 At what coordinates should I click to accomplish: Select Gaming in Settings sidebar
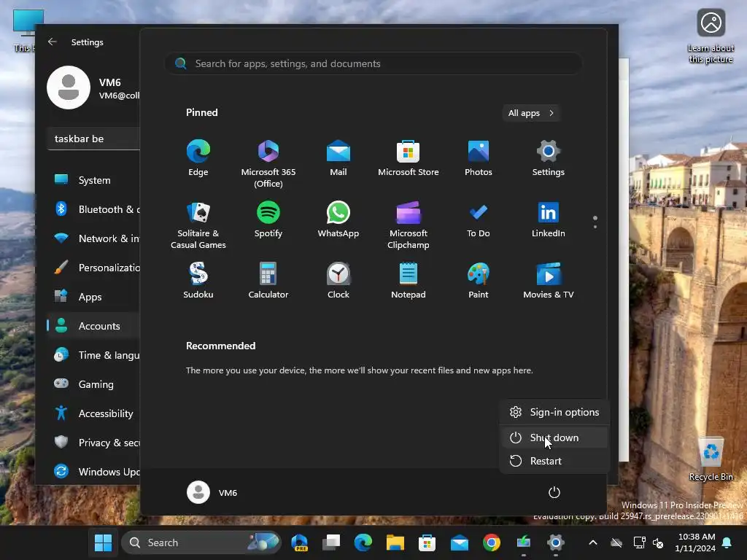coord(94,384)
